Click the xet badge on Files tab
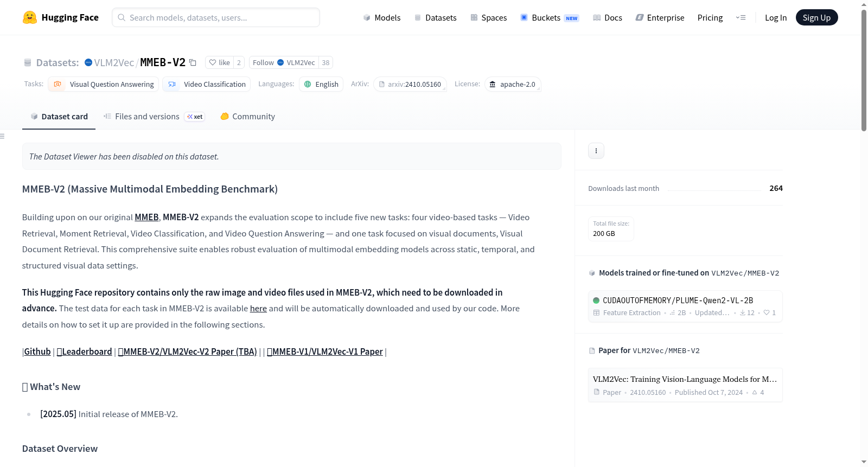This screenshot has width=868, height=467. coord(195,117)
